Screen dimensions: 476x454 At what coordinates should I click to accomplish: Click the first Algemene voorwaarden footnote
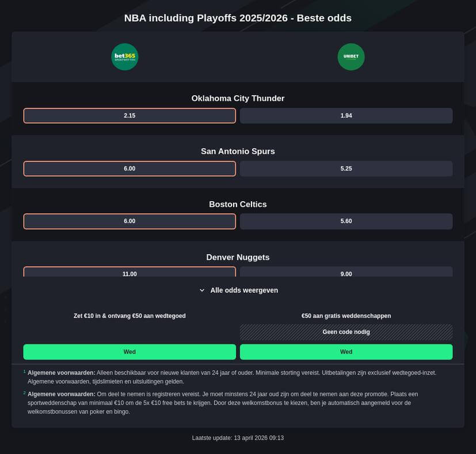[x=232, y=377]
